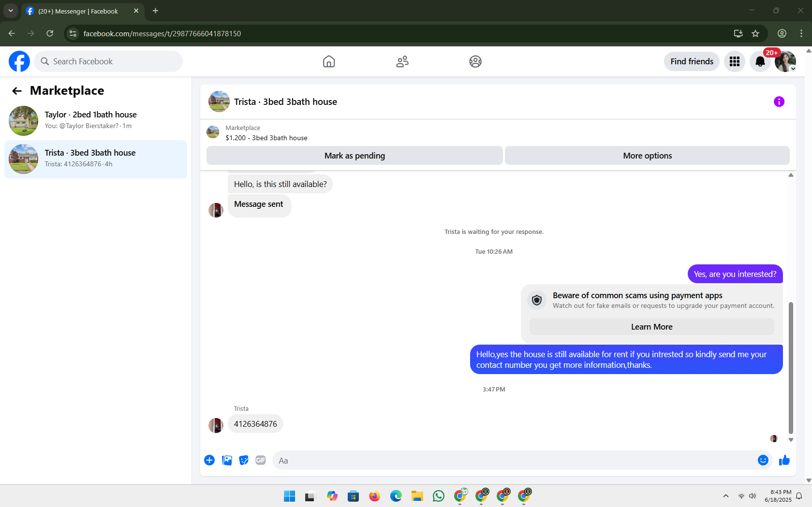Open File Explorer from the taskbar
Screen dimensions: 812x507
pyautogui.click(x=417, y=496)
